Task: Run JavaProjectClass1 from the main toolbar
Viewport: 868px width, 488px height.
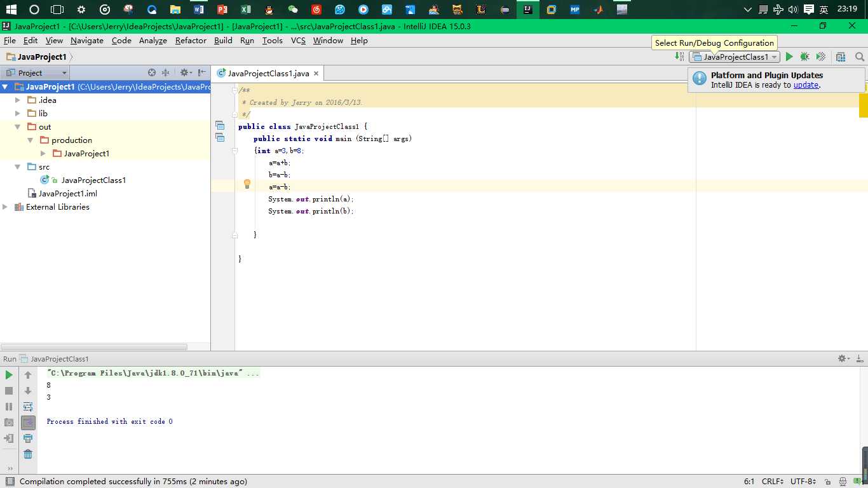Action: [x=789, y=57]
